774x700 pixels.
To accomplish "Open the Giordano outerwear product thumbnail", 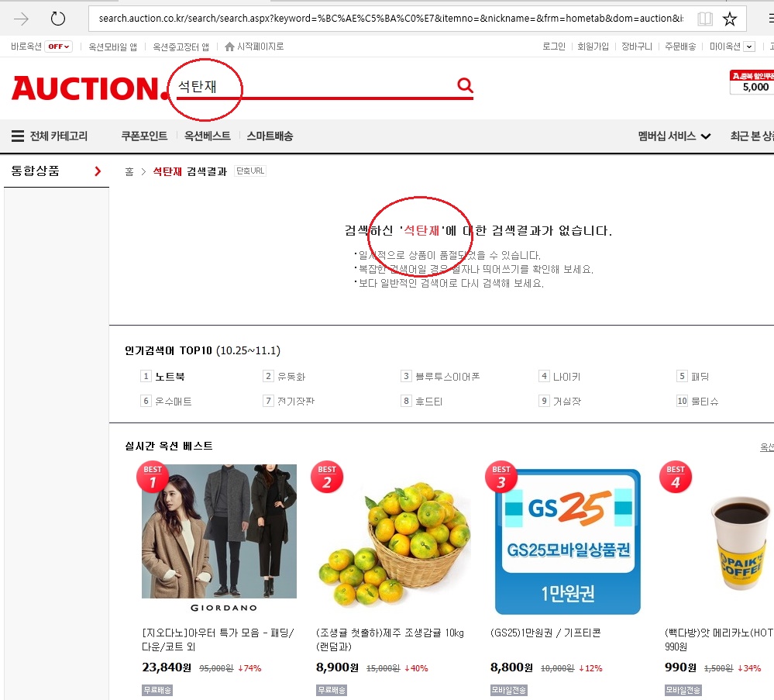I will pos(219,539).
